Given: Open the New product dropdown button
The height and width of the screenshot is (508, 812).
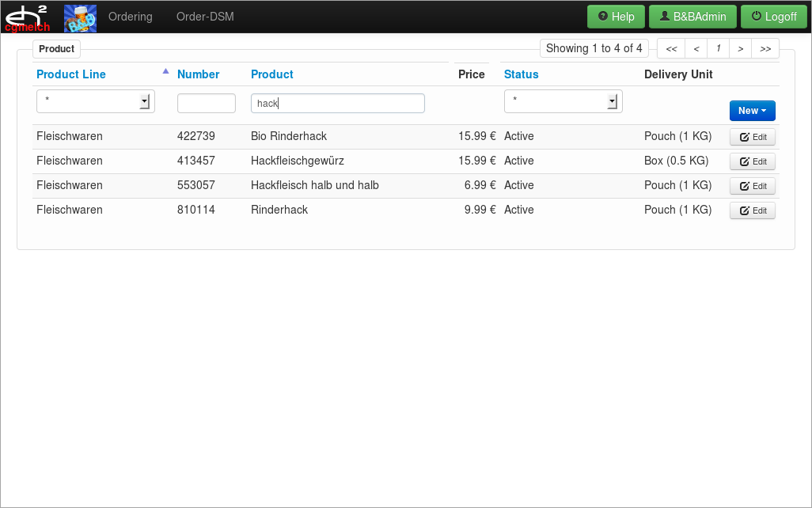Looking at the screenshot, I should coord(752,111).
